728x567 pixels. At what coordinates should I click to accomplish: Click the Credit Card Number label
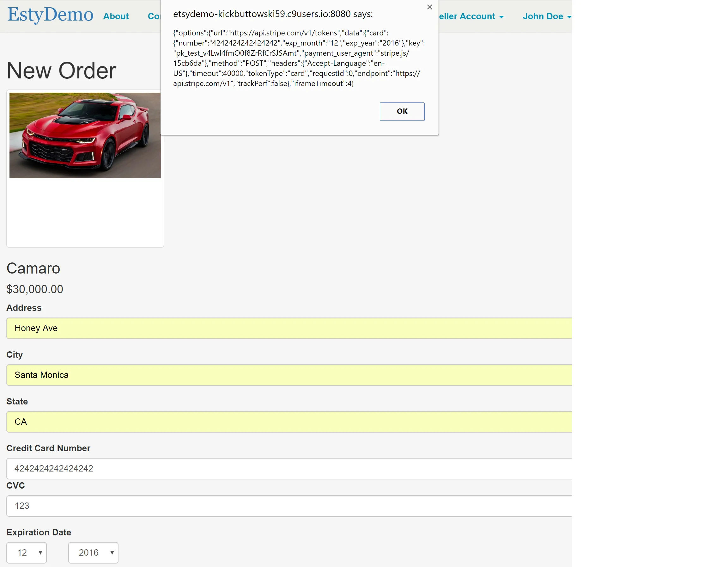pos(48,448)
